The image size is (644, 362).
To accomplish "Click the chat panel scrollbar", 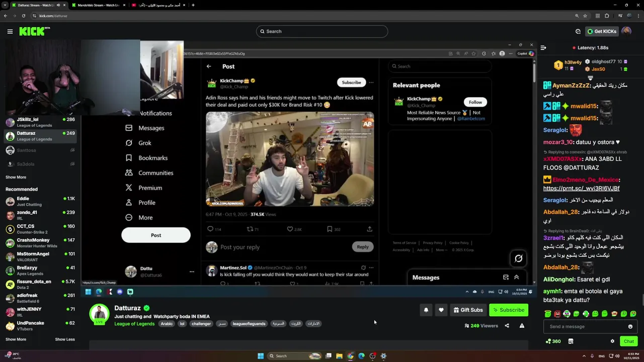I will tap(642, 299).
